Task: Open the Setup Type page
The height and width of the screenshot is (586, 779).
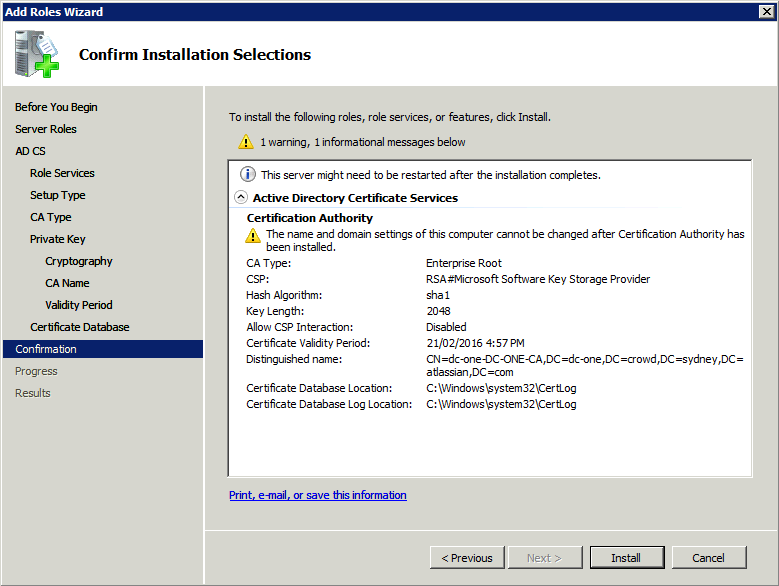Action: [58, 195]
